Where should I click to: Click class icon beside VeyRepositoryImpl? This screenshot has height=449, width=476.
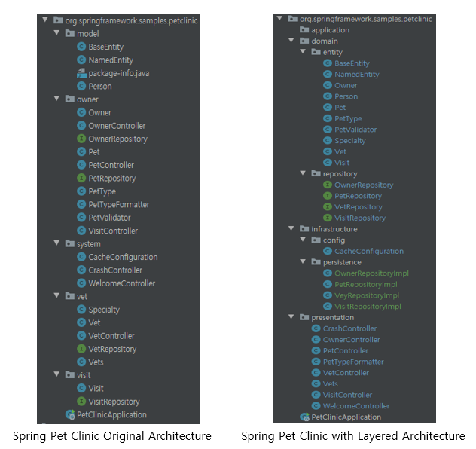coord(327,295)
